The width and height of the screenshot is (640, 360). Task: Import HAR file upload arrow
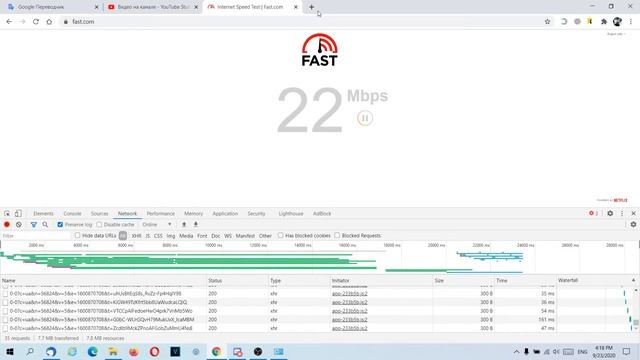(x=184, y=224)
